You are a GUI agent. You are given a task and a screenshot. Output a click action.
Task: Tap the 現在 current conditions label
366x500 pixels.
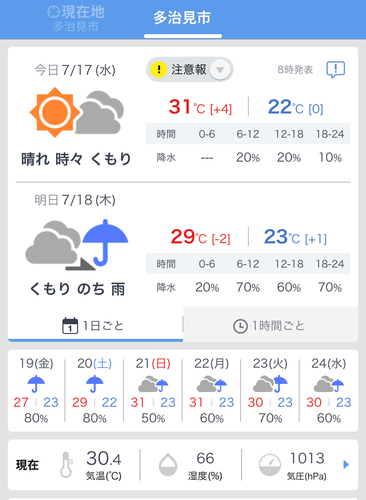click(27, 464)
